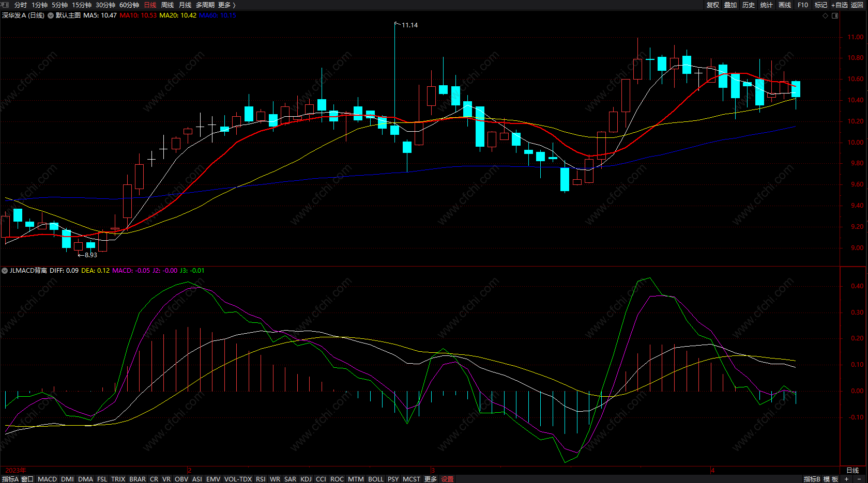
Task: Apply the OBV indicator
Action: tap(181, 479)
